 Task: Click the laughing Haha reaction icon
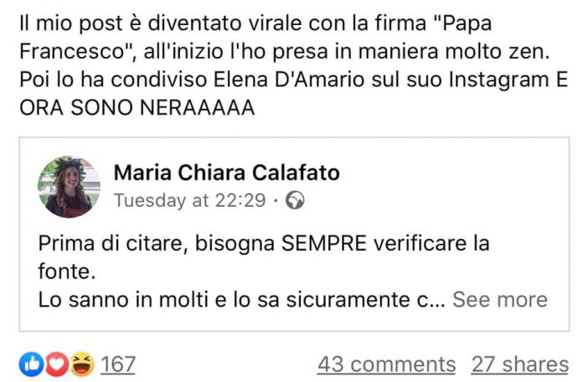82,364
